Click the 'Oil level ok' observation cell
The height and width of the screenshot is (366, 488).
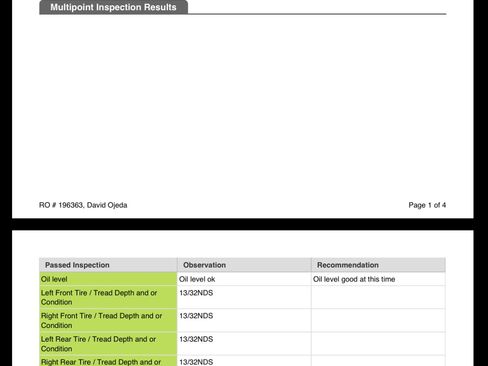coord(244,279)
